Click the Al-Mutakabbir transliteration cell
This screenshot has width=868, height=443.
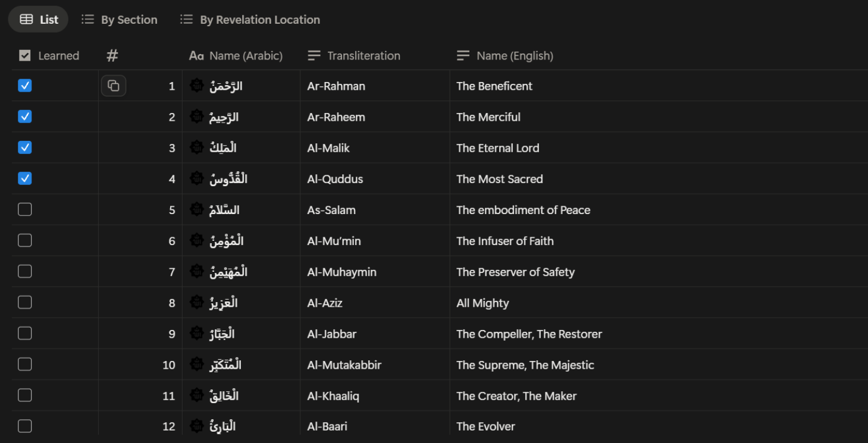pos(344,365)
